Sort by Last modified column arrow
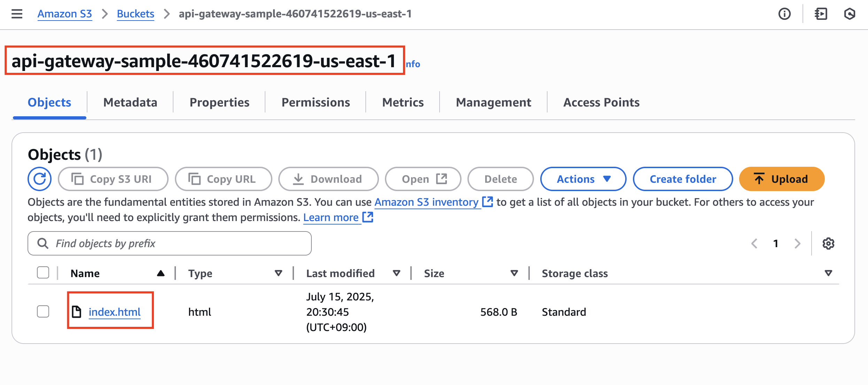868x385 pixels. coord(396,273)
